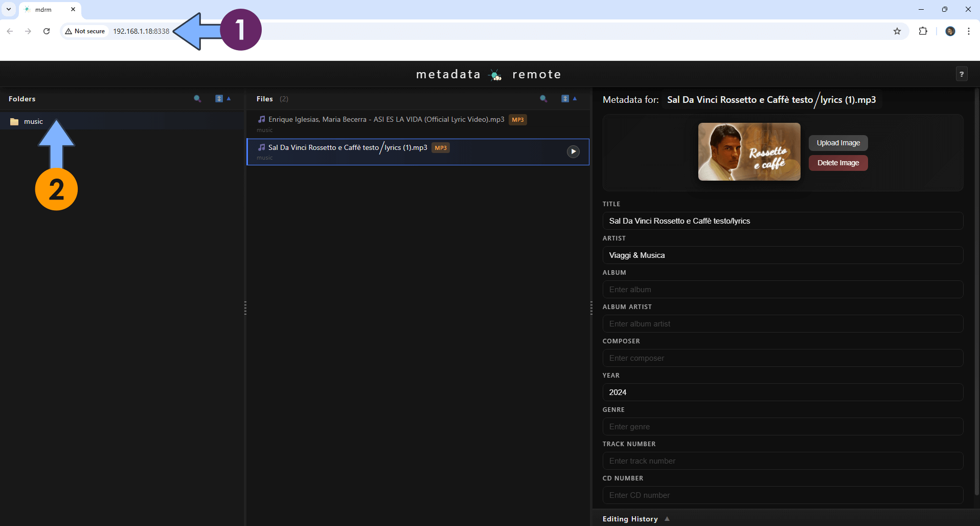Search folders with the magnifier icon
Image resolution: width=980 pixels, height=526 pixels.
coord(197,99)
